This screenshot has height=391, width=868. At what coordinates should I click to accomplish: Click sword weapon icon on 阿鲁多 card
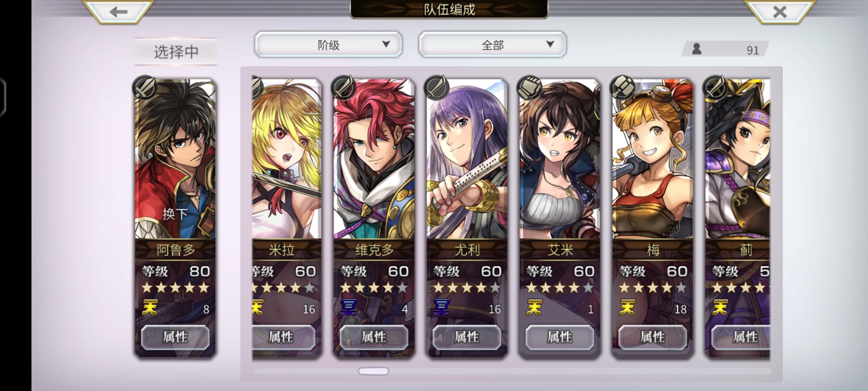pos(145,87)
